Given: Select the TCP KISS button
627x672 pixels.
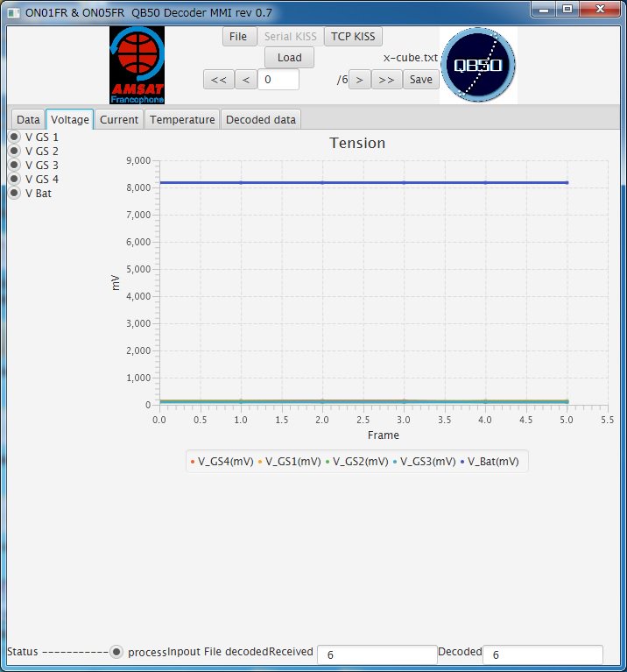Looking at the screenshot, I should 353,37.
